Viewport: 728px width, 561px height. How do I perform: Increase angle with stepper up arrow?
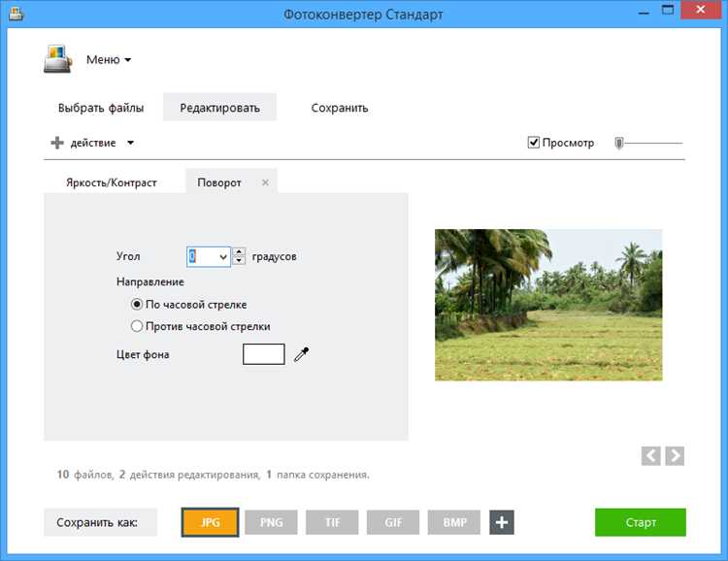point(239,251)
